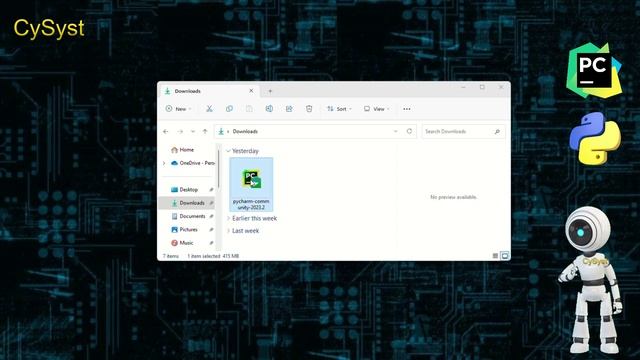This screenshot has width=640, height=360.
Task: Click the '1 item selected' status text
Action: tap(204, 256)
